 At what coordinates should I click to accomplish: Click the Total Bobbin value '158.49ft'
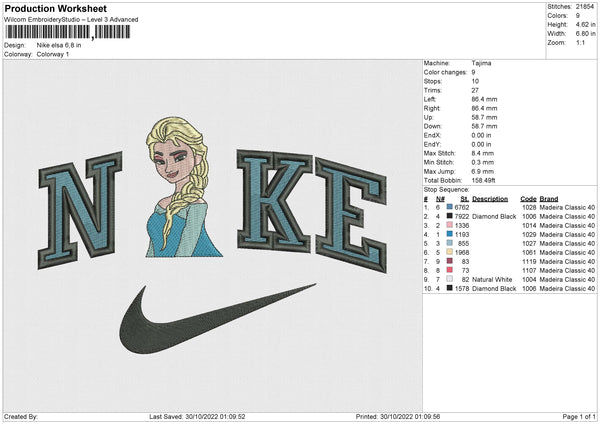[483, 180]
